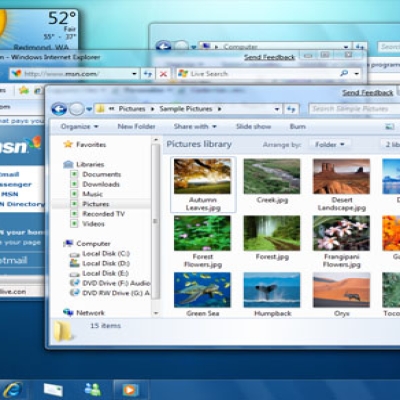This screenshot has width=400, height=400.
Task: Expand the Sample Pictures breadcrumb arrow
Action: coord(220,109)
